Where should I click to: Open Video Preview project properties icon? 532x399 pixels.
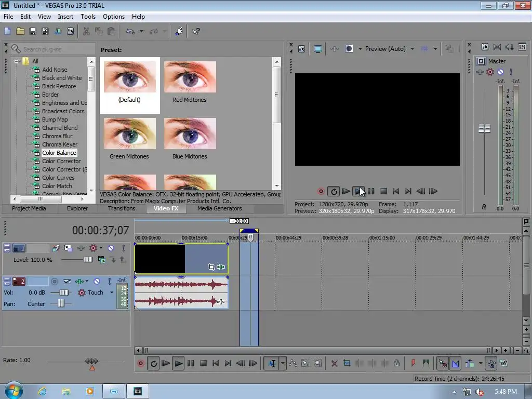tap(302, 49)
